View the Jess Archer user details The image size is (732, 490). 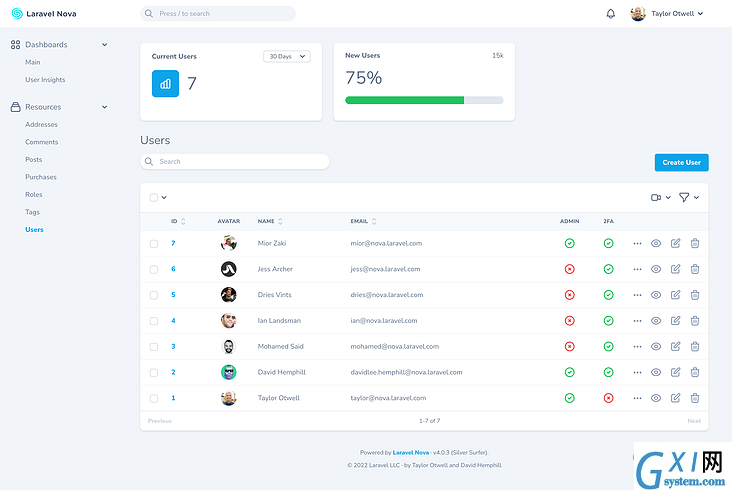tap(656, 269)
